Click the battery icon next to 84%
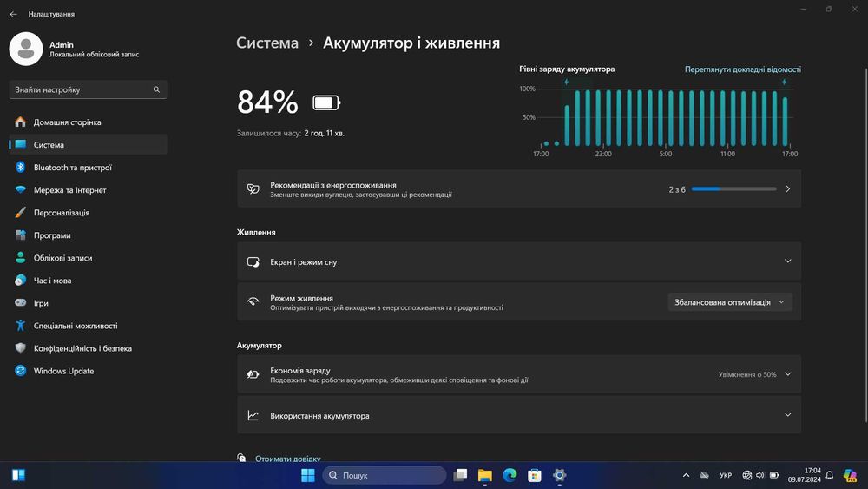The width and height of the screenshot is (868, 489). click(326, 102)
